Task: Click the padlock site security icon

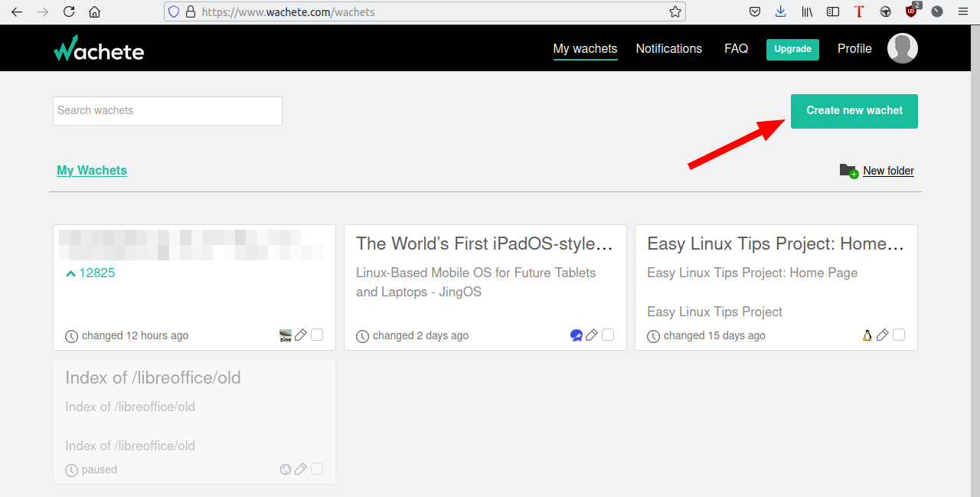Action: tap(191, 11)
